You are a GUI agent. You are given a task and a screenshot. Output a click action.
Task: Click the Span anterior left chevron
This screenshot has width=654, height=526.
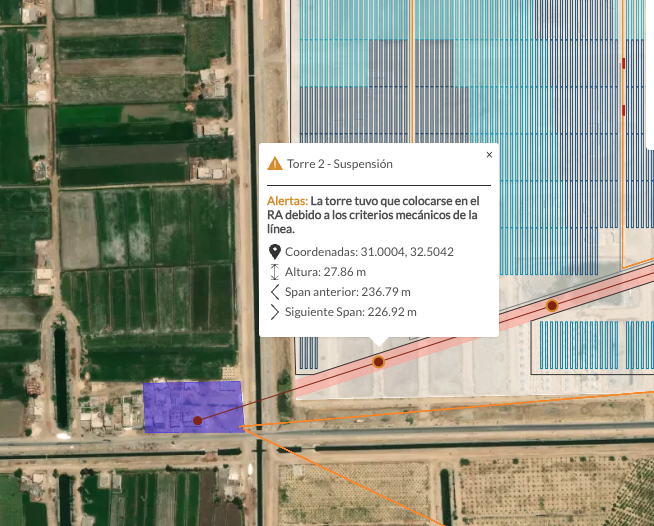point(275,292)
